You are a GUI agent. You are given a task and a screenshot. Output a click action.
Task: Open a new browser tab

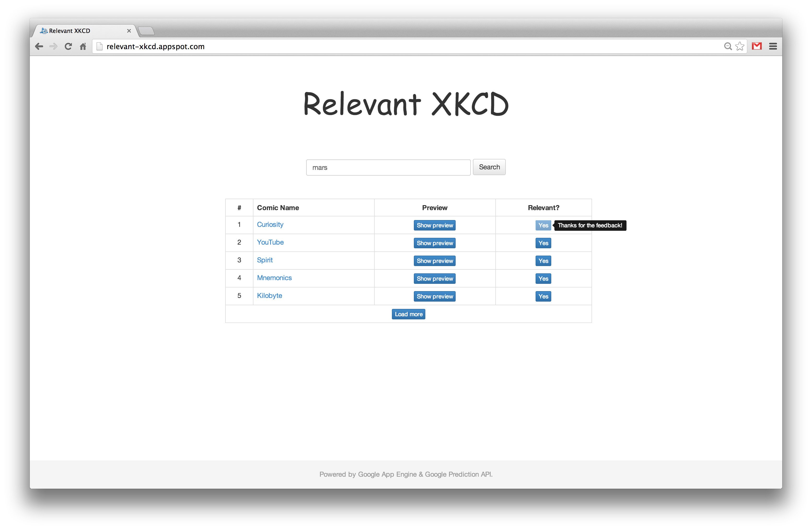point(147,31)
